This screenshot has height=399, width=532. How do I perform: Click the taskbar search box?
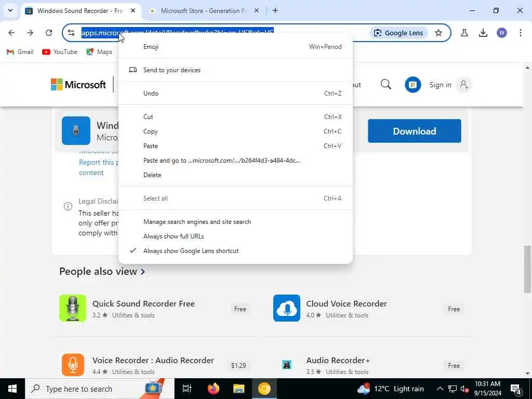[x=100, y=389]
